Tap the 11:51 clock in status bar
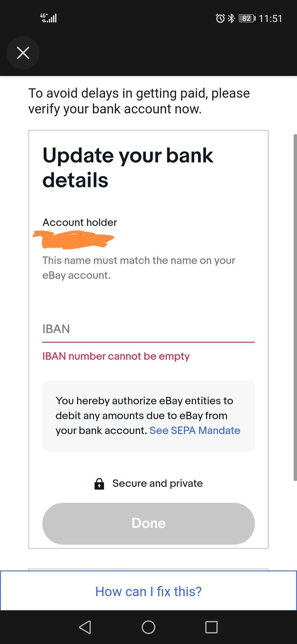Viewport: 297px width, 644px height. [270, 19]
